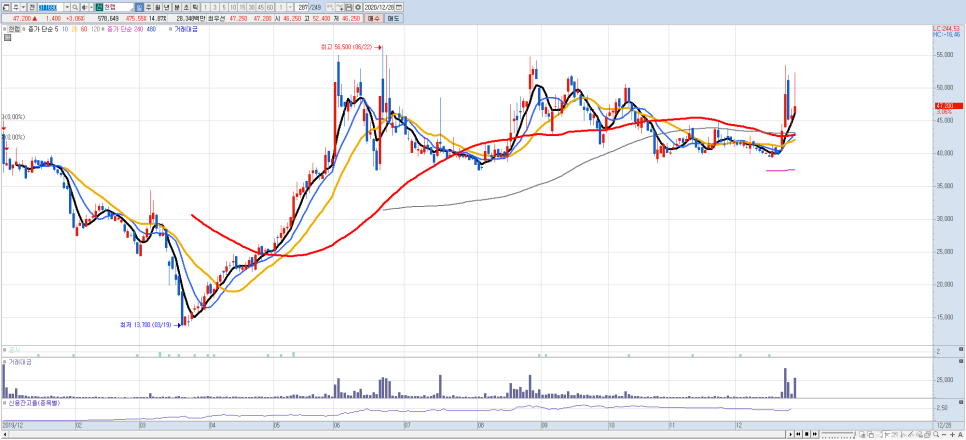Click the 전 button beside stock code
The width and height of the screenshot is (966, 440).
coord(31,7)
